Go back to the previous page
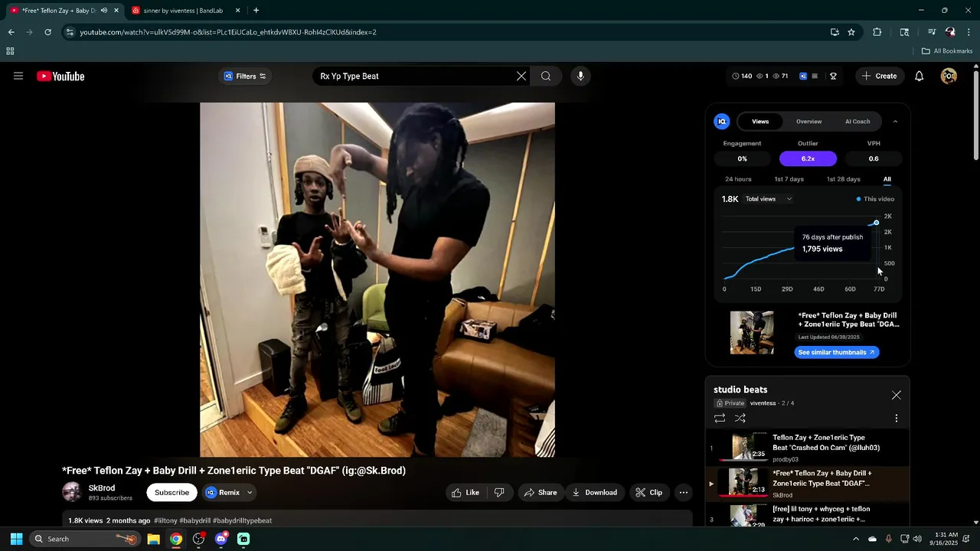Viewport: 980px width, 551px height. (11, 32)
